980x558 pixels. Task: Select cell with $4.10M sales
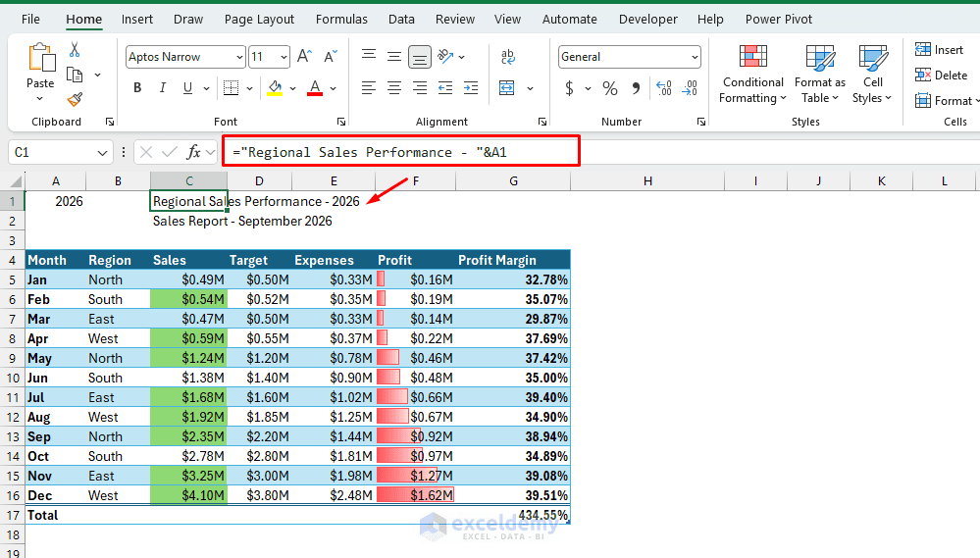tap(188, 495)
